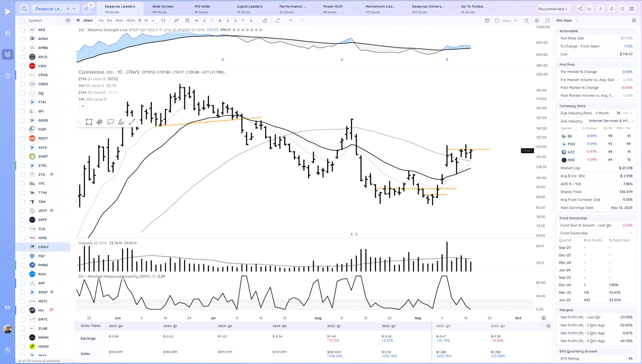Tick the checkbox for RDDT
642x364 pixels.
[23, 138]
